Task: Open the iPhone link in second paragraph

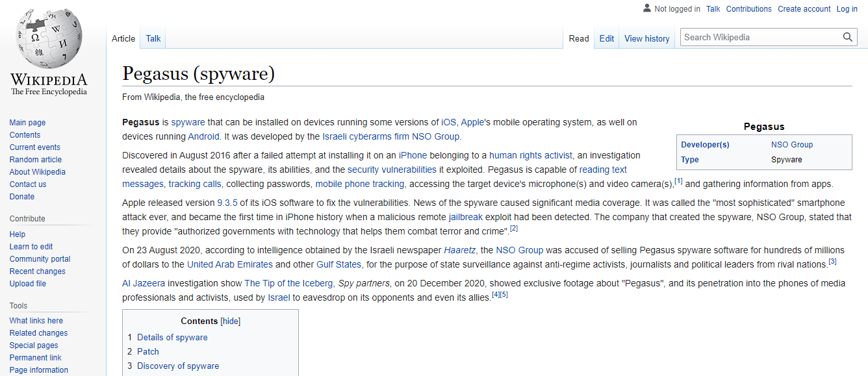Action: (x=413, y=155)
